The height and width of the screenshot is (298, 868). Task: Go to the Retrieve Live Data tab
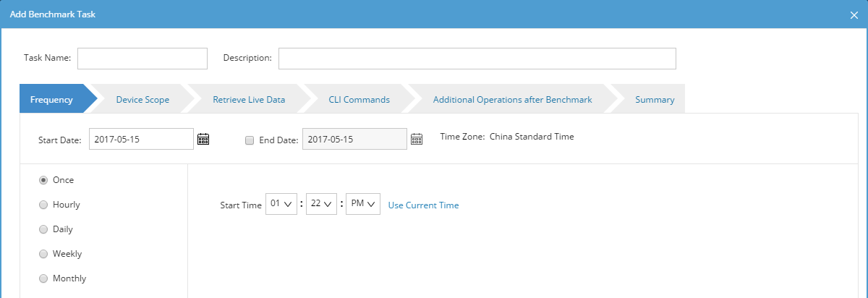pos(249,100)
